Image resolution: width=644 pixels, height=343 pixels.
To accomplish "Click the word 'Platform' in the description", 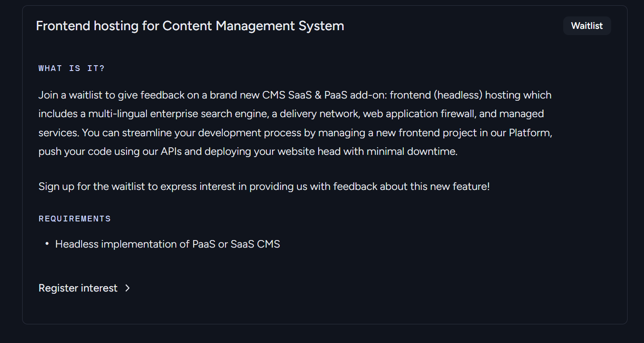I will tap(530, 133).
